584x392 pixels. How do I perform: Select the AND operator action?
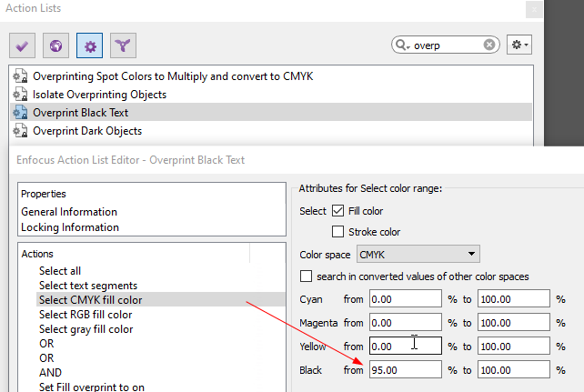[50, 373]
